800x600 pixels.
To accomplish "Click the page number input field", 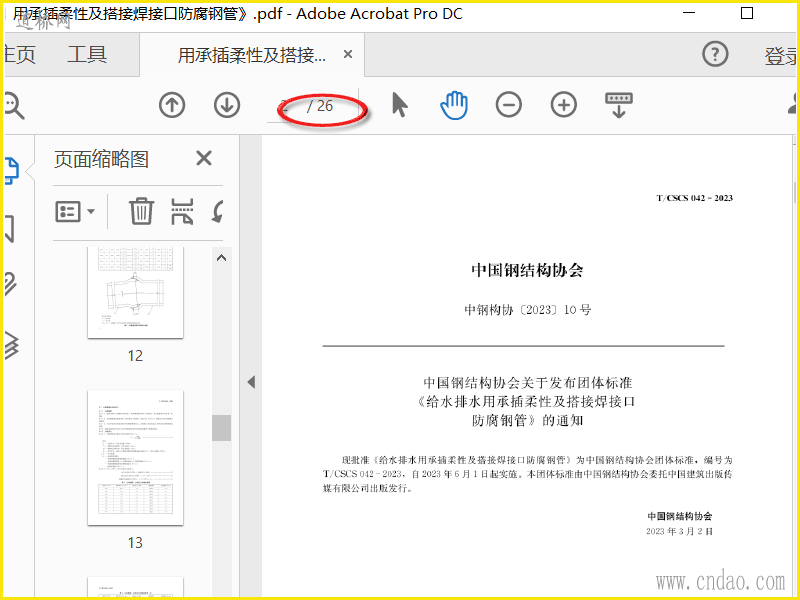I will [x=285, y=106].
